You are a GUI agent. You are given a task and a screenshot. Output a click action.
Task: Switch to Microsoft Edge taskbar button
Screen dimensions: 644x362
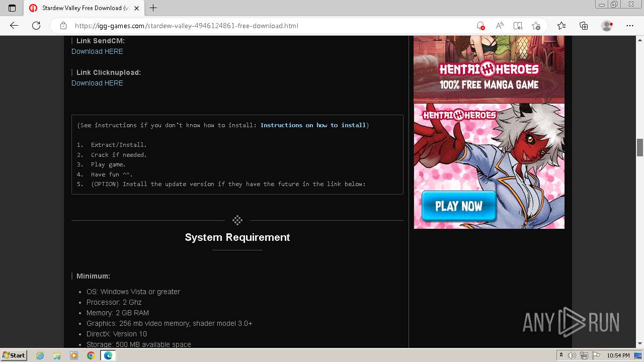pos(108,355)
